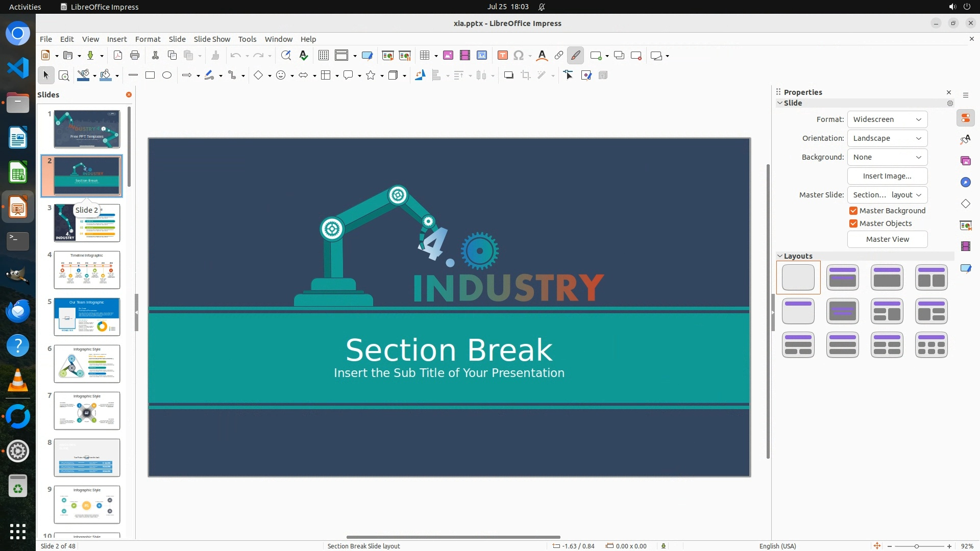Toggle the Master Objects checkbox

click(853, 223)
